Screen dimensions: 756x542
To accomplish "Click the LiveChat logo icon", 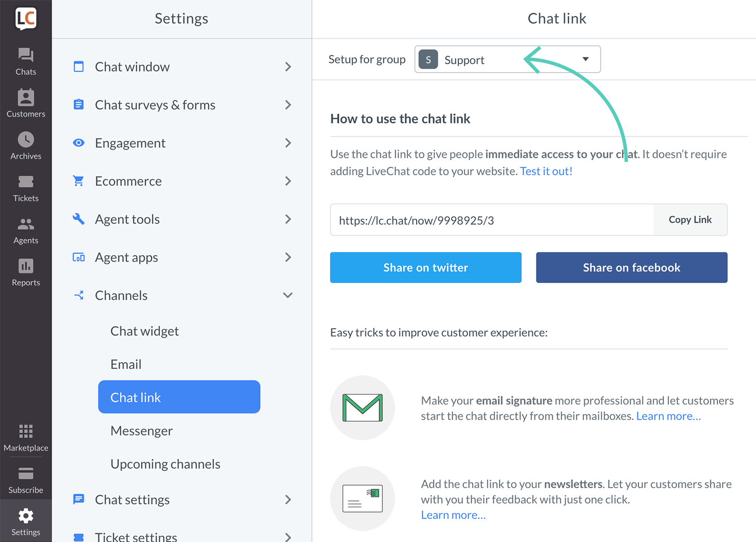I will click(26, 19).
